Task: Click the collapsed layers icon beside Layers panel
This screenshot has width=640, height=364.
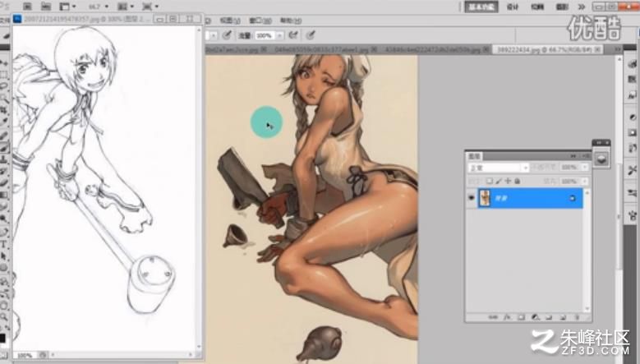Action: [601, 159]
